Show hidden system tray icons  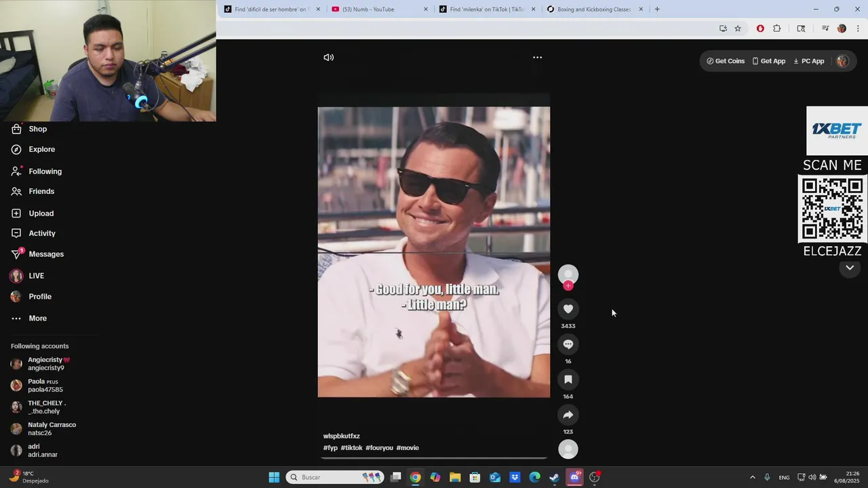click(752, 477)
